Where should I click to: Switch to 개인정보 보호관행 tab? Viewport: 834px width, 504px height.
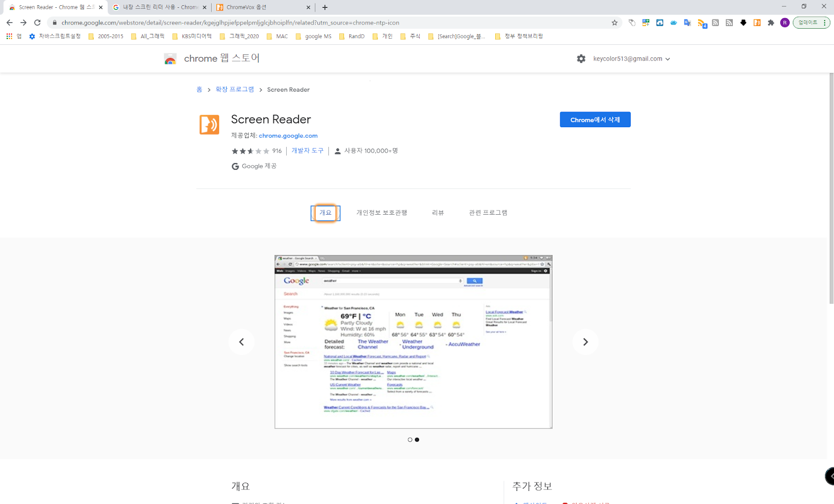382,213
